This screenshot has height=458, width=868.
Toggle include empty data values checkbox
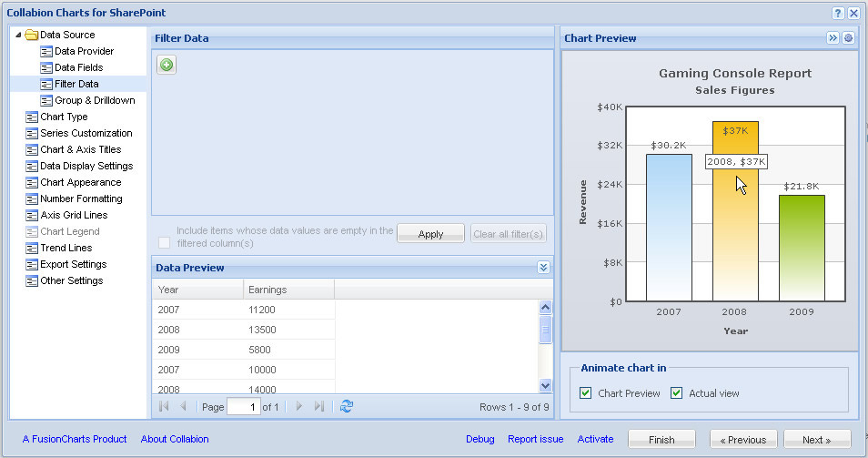[x=164, y=242]
